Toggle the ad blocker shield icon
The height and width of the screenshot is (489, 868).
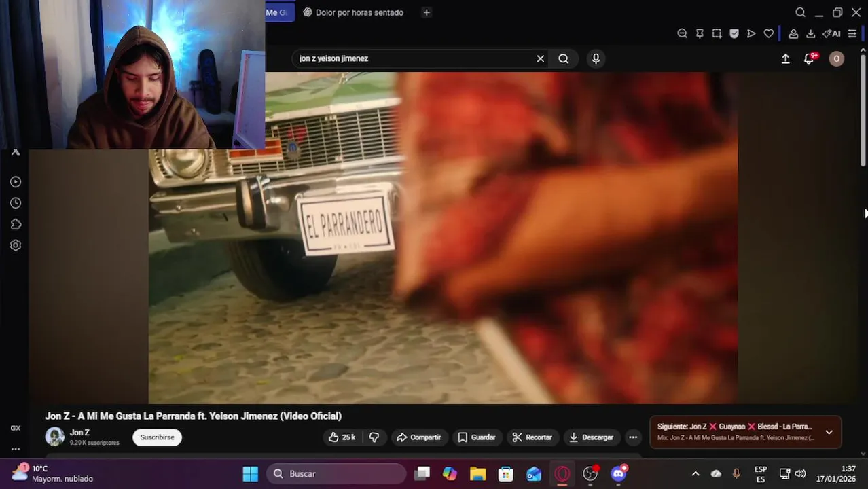click(734, 33)
